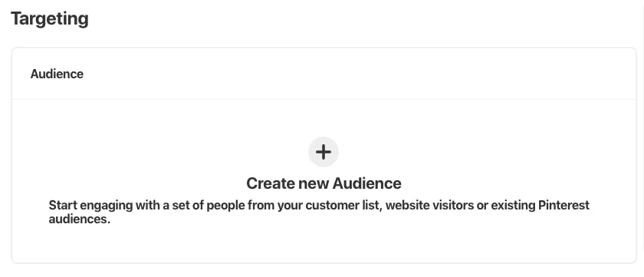This screenshot has width=644, height=277.
Task: Click the word Pinterest in the description
Action: tap(563, 205)
